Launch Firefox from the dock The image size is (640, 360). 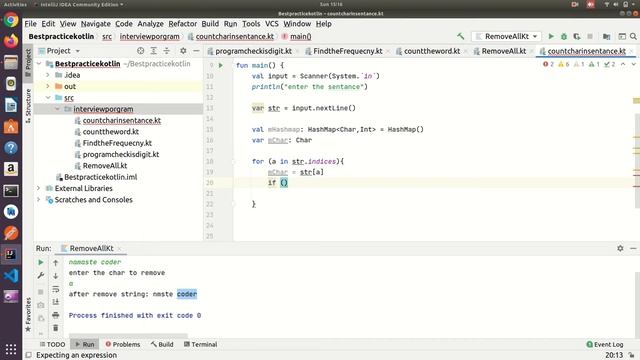11,41
